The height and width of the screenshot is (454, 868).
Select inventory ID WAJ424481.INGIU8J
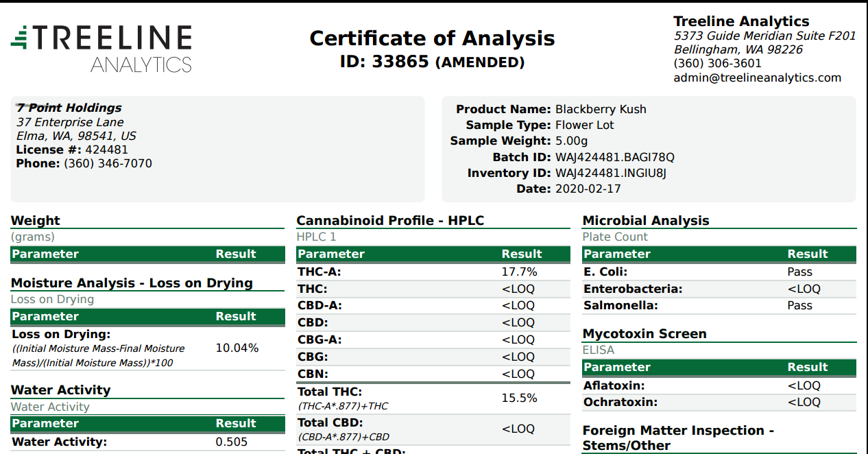610,173
